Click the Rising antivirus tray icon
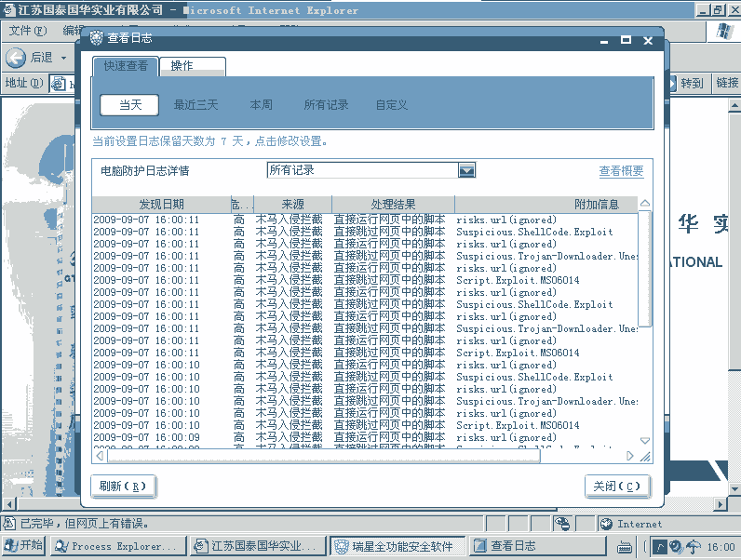Screen dimensions: 741x560 pos(676,546)
